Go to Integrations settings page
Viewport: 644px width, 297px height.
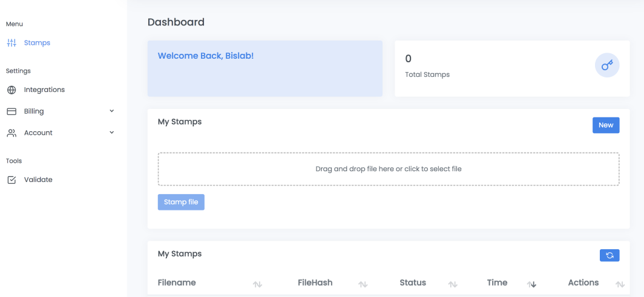pos(44,90)
